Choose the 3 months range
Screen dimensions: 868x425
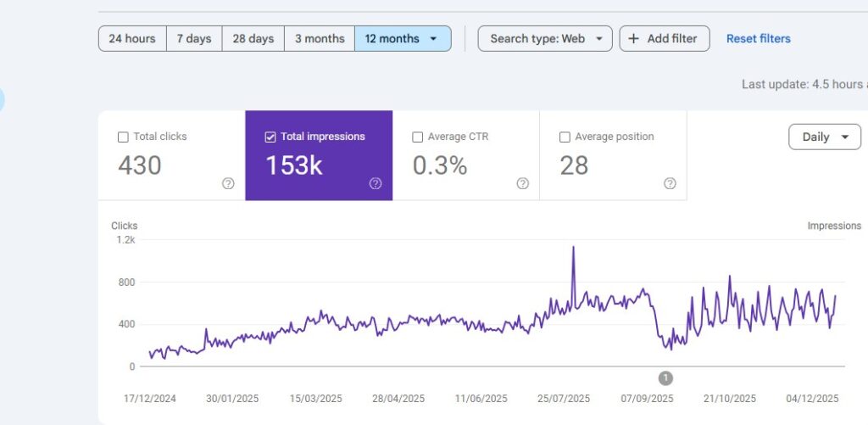[x=320, y=39]
